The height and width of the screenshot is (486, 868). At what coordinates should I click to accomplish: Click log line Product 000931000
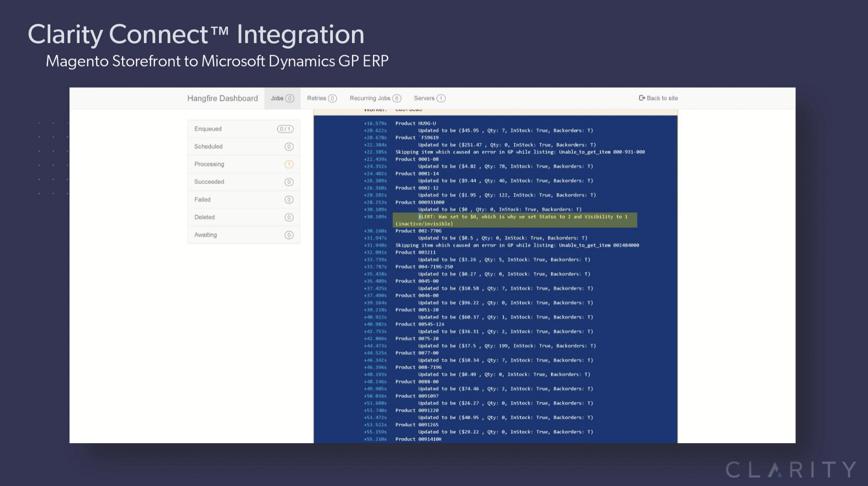click(x=420, y=203)
